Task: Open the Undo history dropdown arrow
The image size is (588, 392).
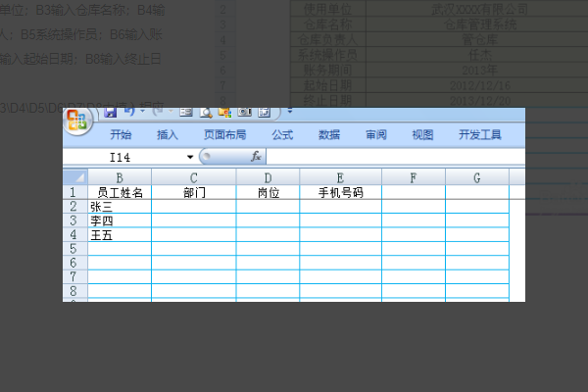Action: pyautogui.click(x=142, y=112)
